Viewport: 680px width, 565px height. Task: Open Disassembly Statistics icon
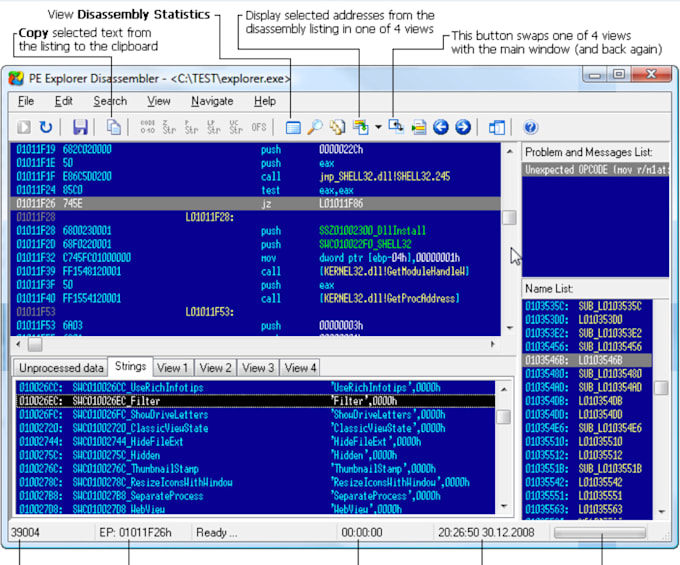(293, 127)
